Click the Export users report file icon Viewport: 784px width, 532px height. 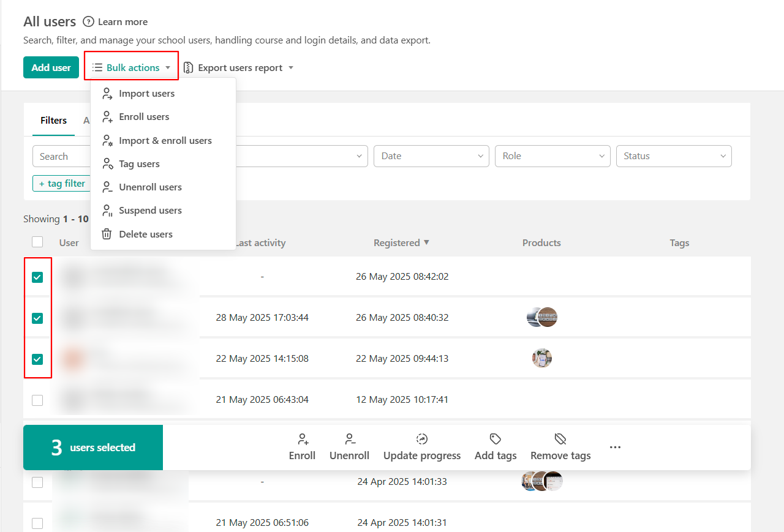[x=189, y=68]
